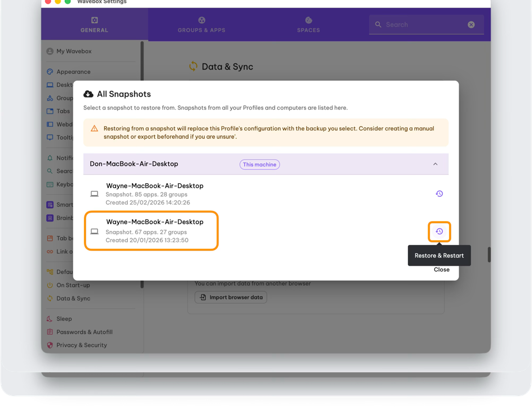Click Import browser data button
Screen dimensions: 532x409
[x=231, y=297]
